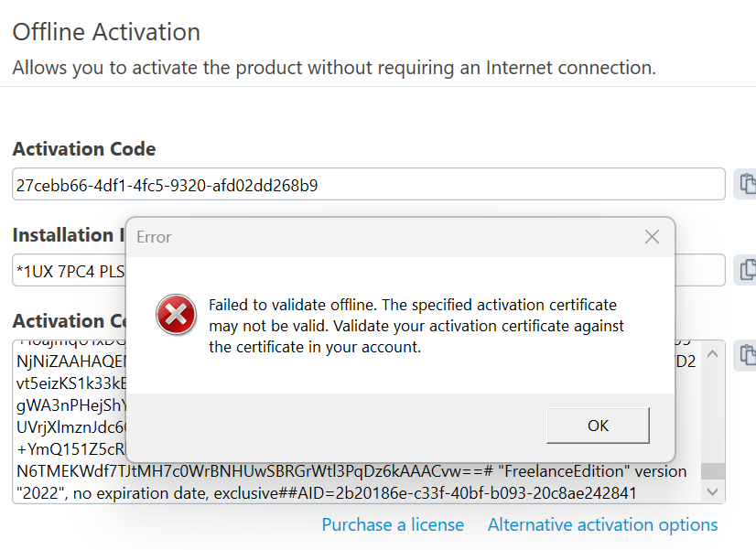Image resolution: width=756 pixels, height=550 pixels.
Task: Click the Offline Activation heading
Action: tap(106, 32)
